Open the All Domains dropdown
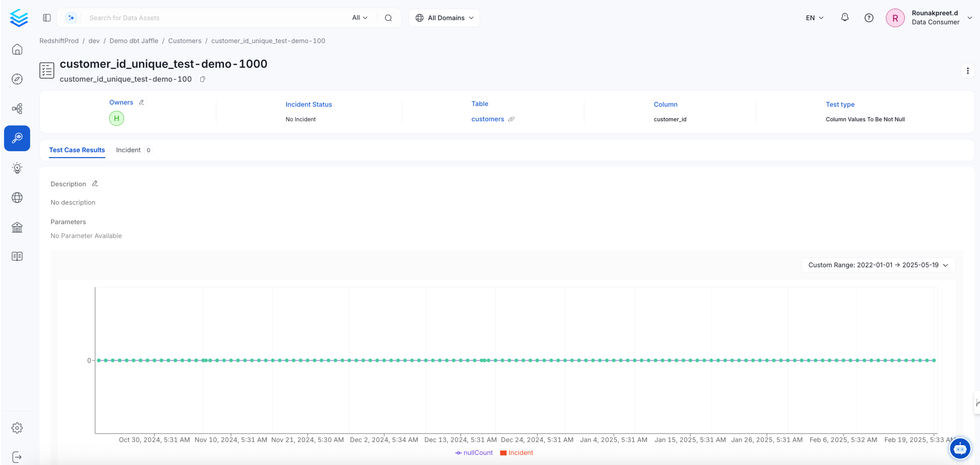The height and width of the screenshot is (465, 980). coord(444,18)
